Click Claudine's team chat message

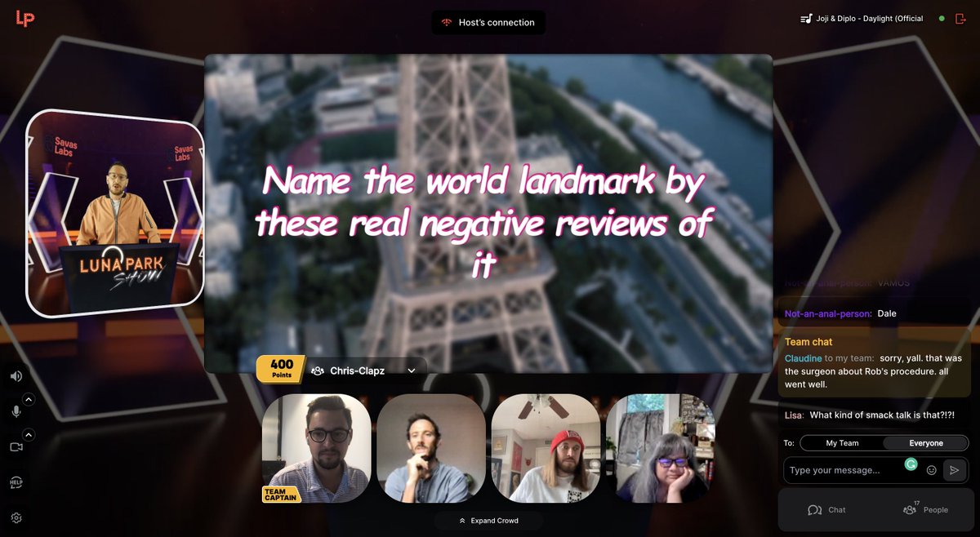tap(875, 371)
